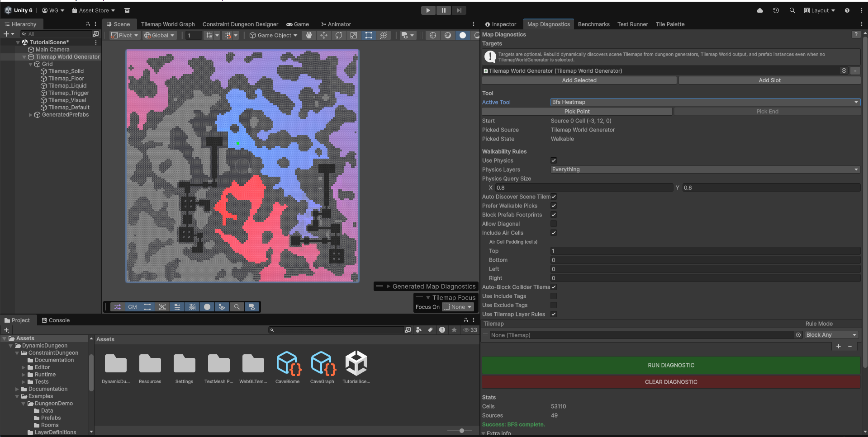This screenshot has width=868, height=437.
Task: Toggle Include Air Cells checkbox
Action: (x=554, y=233)
